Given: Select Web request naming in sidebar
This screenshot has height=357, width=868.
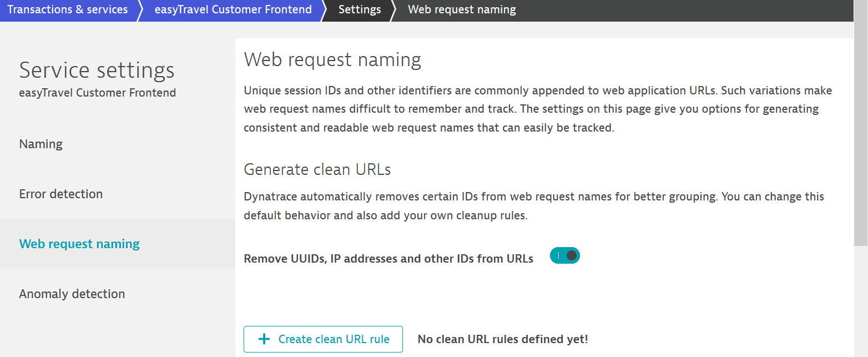Looking at the screenshot, I should point(79,244).
